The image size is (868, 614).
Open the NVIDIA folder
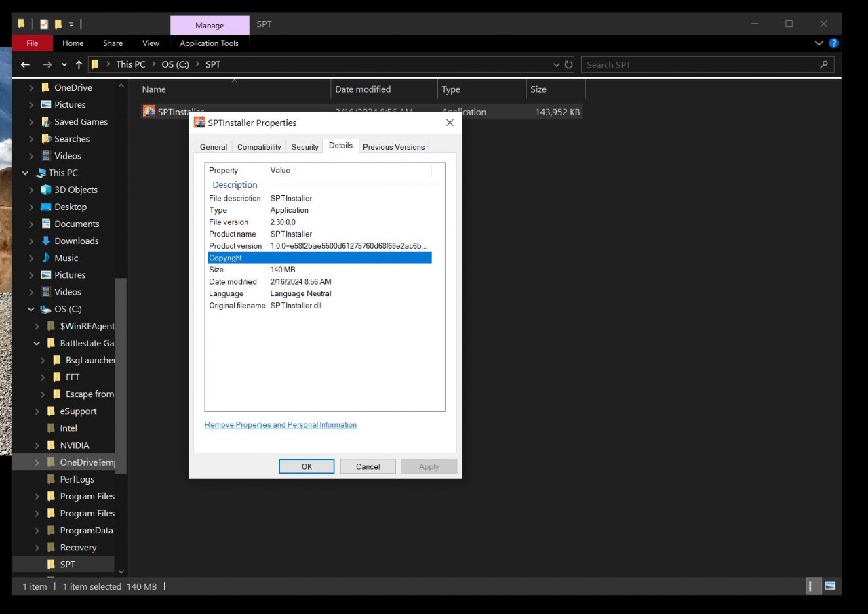click(x=74, y=445)
